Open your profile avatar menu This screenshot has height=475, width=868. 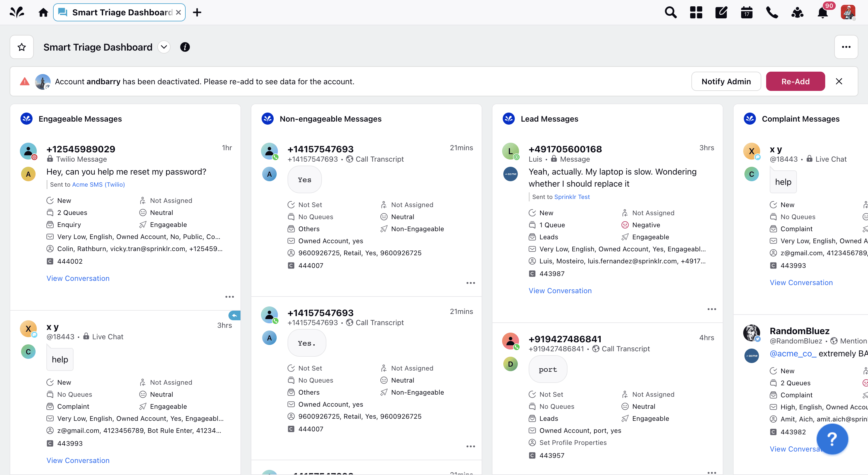click(x=848, y=12)
